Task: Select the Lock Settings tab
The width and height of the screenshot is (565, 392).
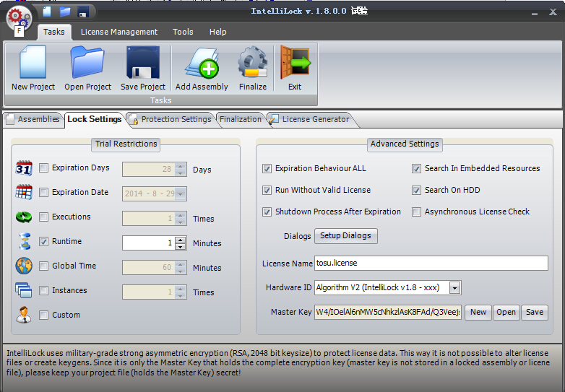Action: [x=95, y=119]
